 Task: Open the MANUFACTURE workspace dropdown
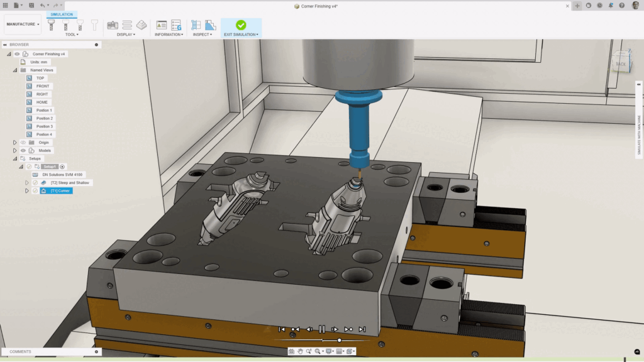pos(23,25)
